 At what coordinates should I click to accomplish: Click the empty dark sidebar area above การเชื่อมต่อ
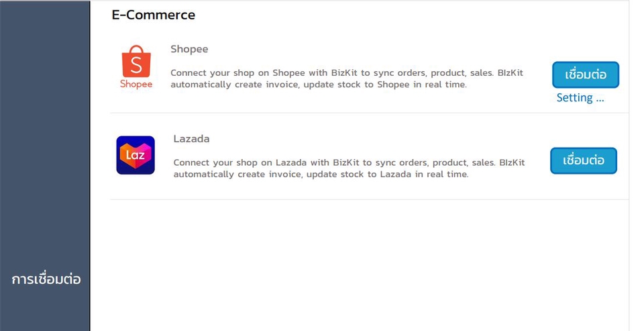(45, 132)
